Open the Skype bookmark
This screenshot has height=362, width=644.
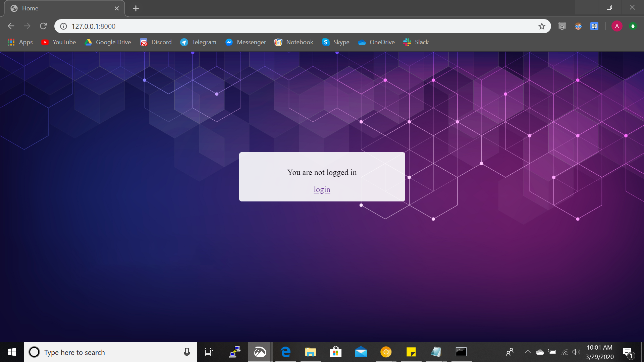[x=335, y=42]
